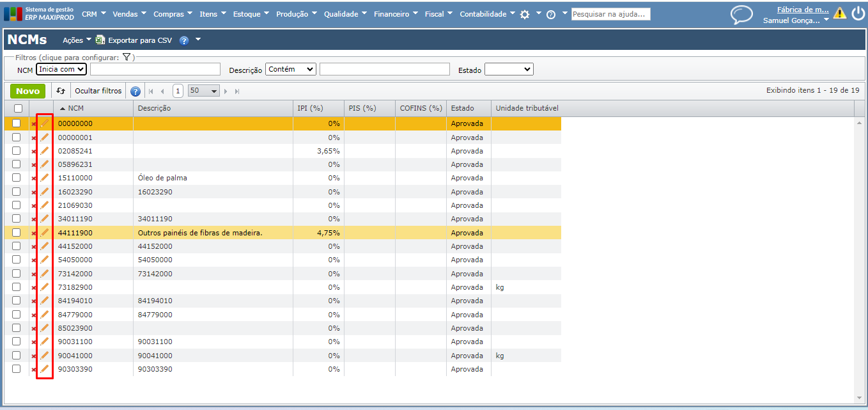Click the Descrição filter text field
This screenshot has width=868, height=410.
coord(384,69)
